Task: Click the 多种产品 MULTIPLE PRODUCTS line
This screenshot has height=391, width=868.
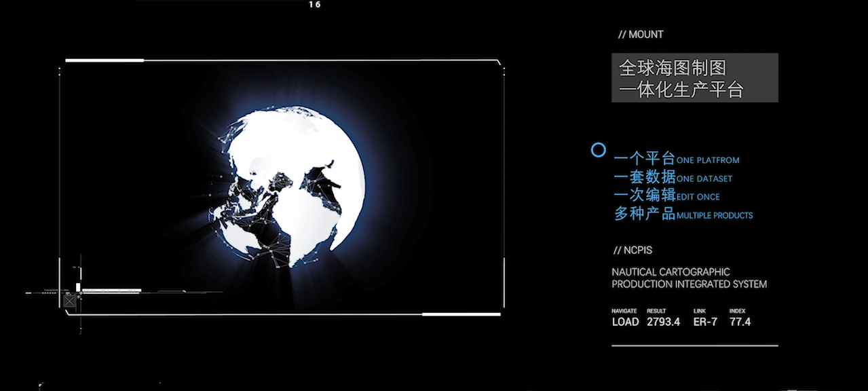Action: click(x=683, y=215)
